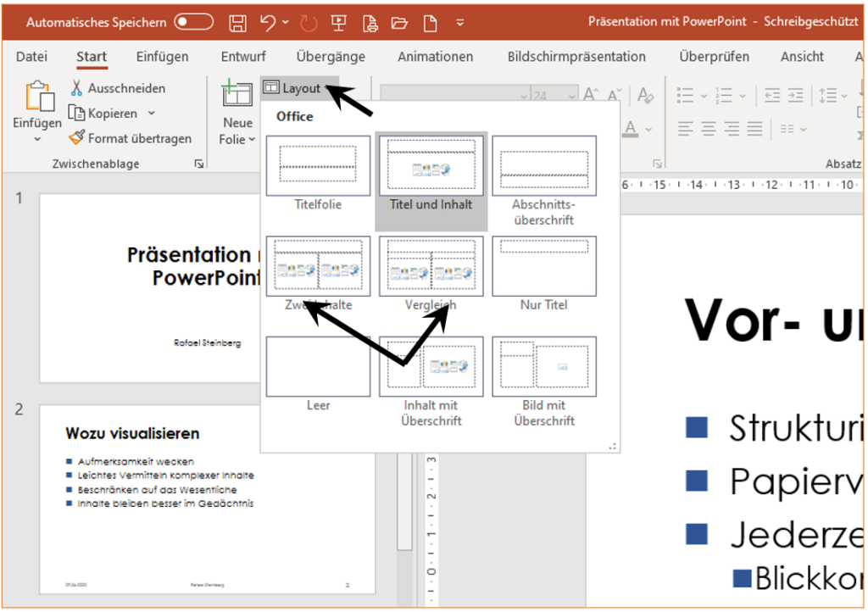Click the increase list level icon

pyautogui.click(x=795, y=95)
